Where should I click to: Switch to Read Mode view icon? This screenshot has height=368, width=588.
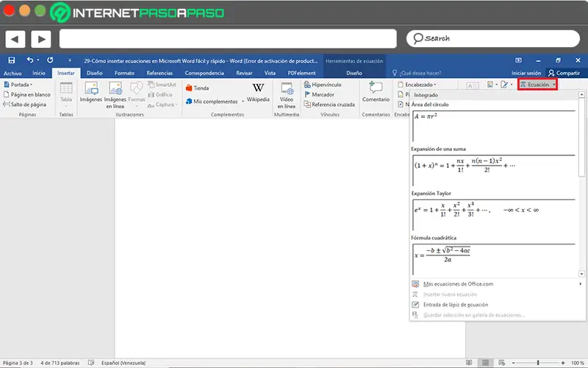pyautogui.click(x=469, y=363)
